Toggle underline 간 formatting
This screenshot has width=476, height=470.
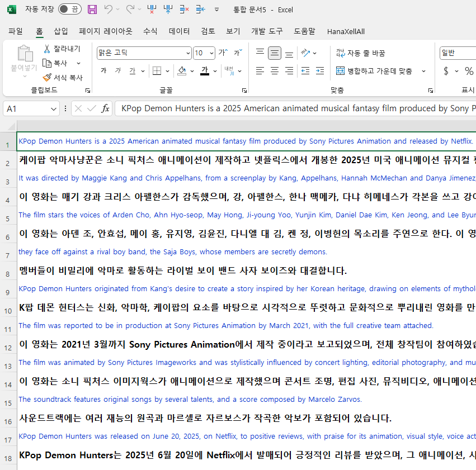click(133, 71)
